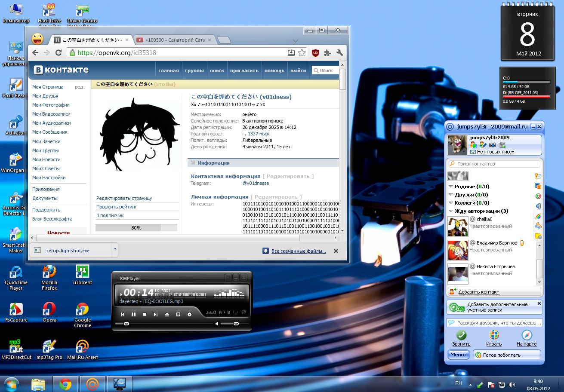
Task: Open the группы menu item
Action: click(x=194, y=70)
